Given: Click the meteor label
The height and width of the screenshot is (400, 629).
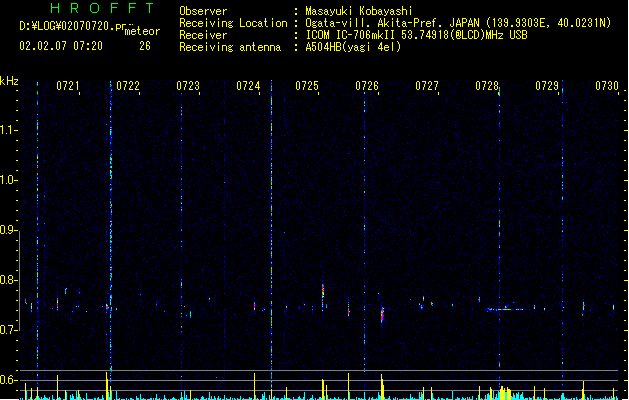Looking at the screenshot, I should point(142,31).
